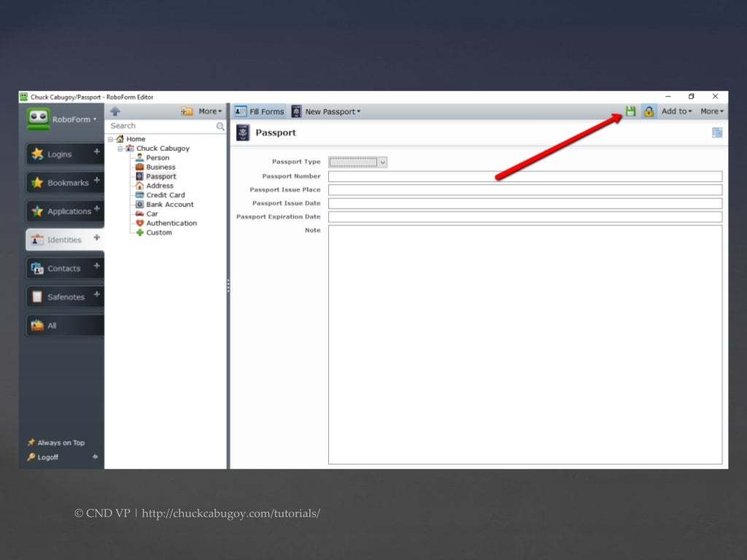This screenshot has width=747, height=560.
Task: Click the Logins star icon
Action: tap(37, 154)
